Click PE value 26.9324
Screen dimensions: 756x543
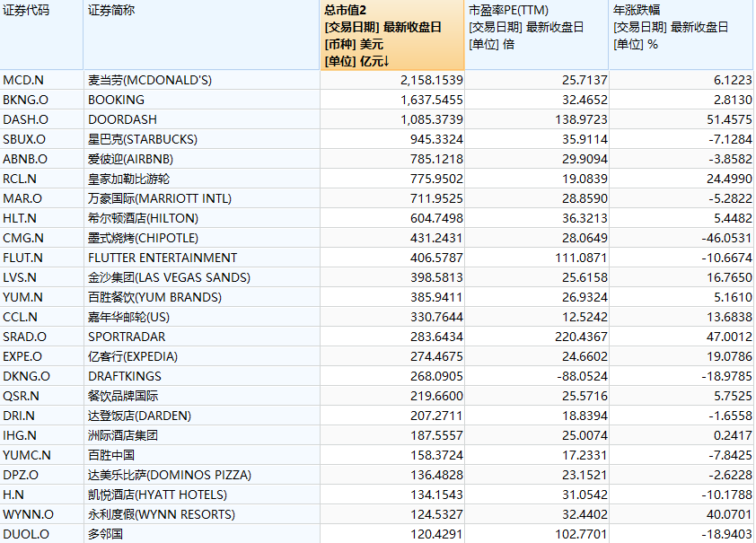pos(585,297)
